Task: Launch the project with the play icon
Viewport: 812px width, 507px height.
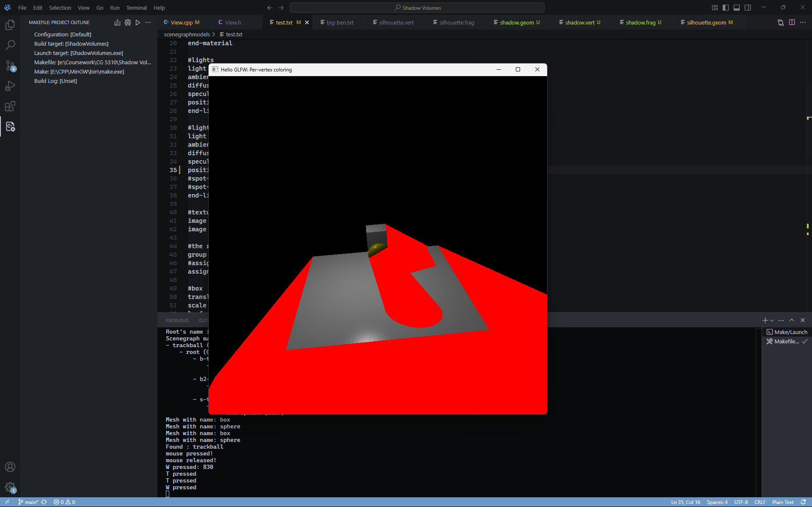Action: 138,22
